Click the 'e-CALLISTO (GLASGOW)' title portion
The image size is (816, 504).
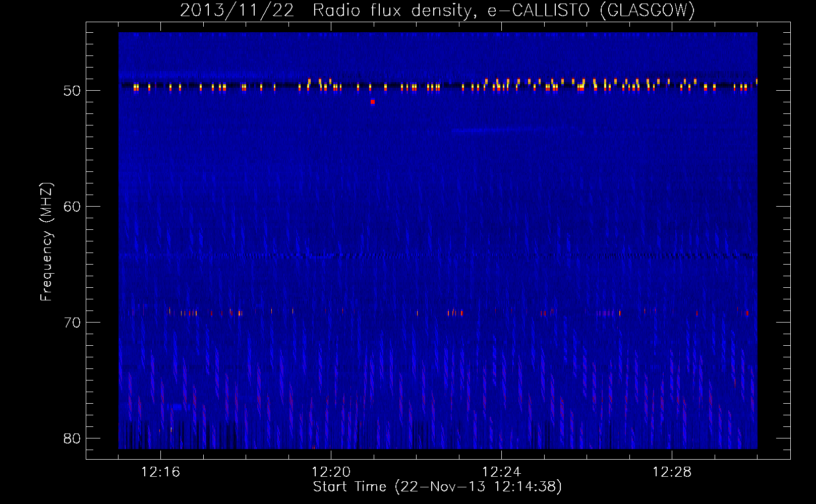tap(591, 11)
